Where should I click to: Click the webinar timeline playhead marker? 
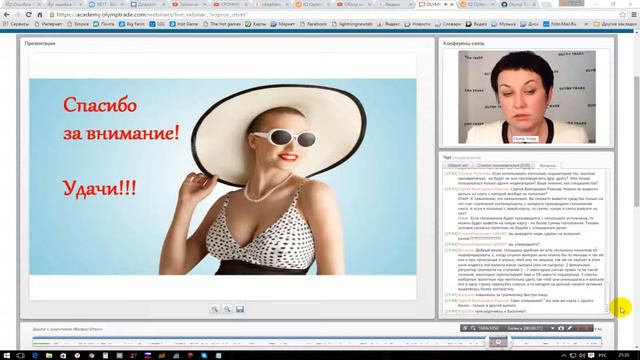498,342
